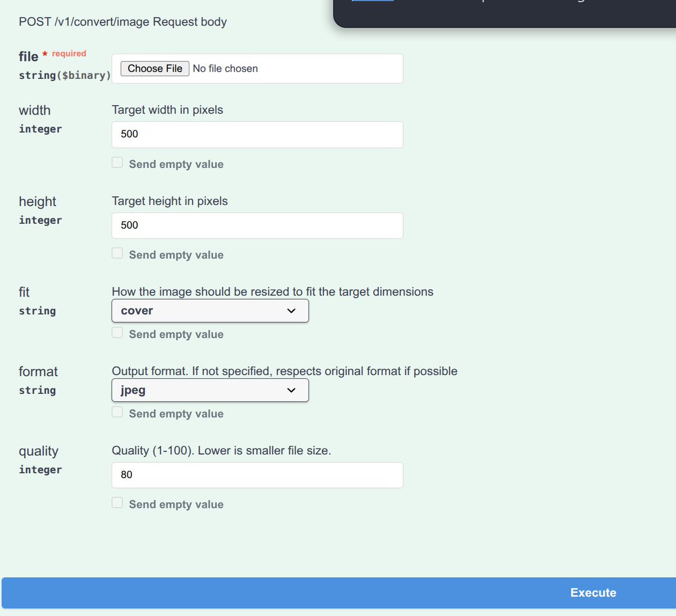Open the fit dropdown showing cover

[210, 311]
